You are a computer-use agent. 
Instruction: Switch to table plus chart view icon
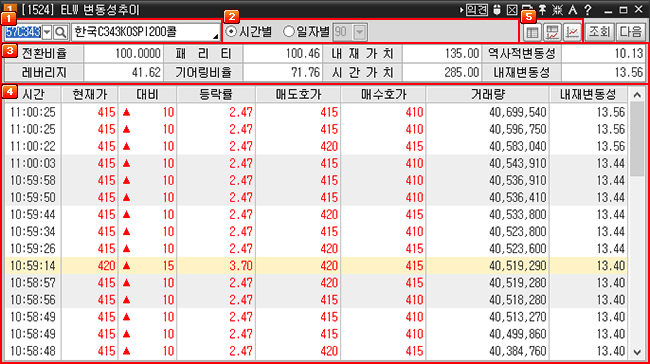click(x=552, y=32)
